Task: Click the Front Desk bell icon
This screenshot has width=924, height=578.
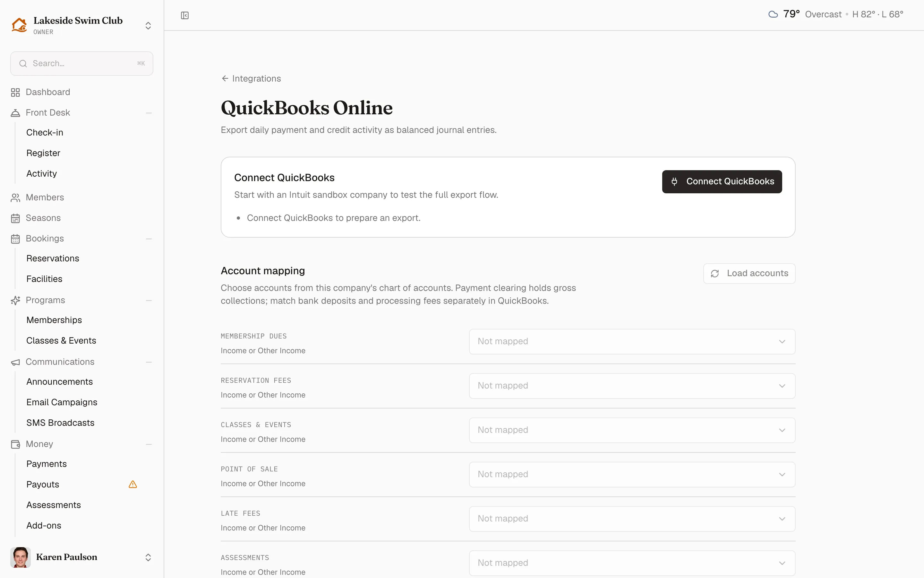Action: pos(15,113)
